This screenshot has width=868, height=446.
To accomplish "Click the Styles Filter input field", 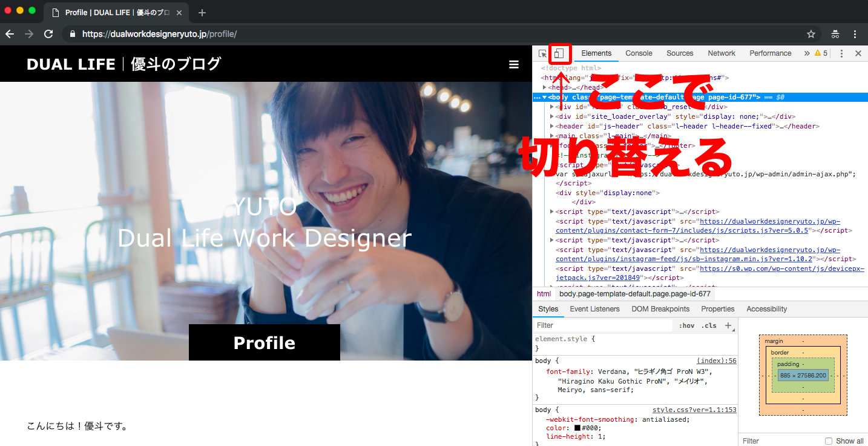I will 603,325.
